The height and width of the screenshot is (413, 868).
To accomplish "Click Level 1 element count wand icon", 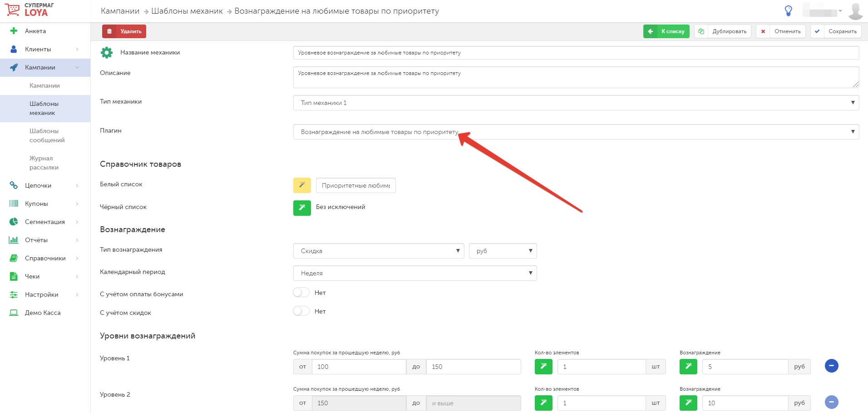I will click(x=543, y=367).
